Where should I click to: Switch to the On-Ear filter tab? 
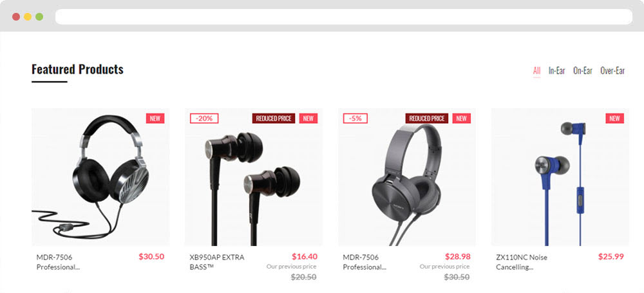[583, 71]
